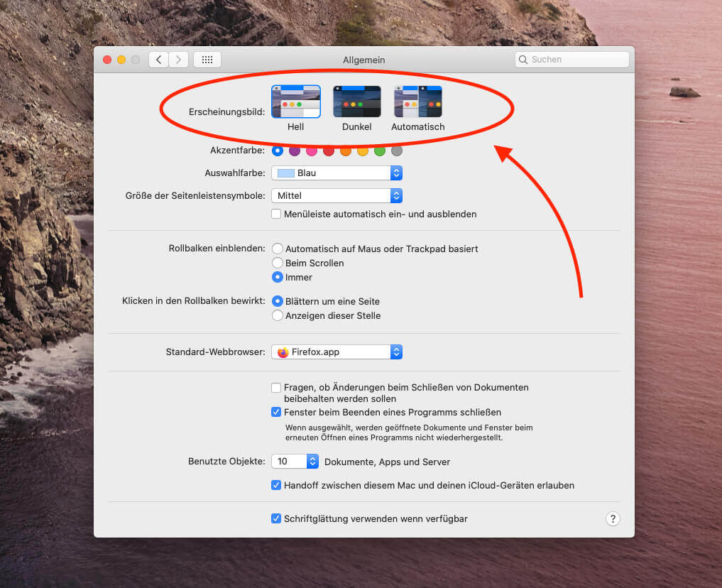This screenshot has height=588, width=722.
Task: Click the magnifier icon in search field
Action: (x=523, y=60)
